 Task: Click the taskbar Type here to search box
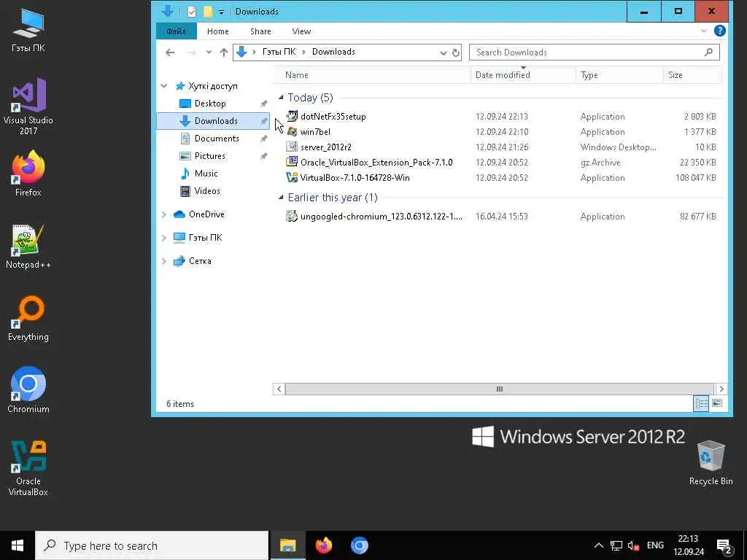[152, 545]
